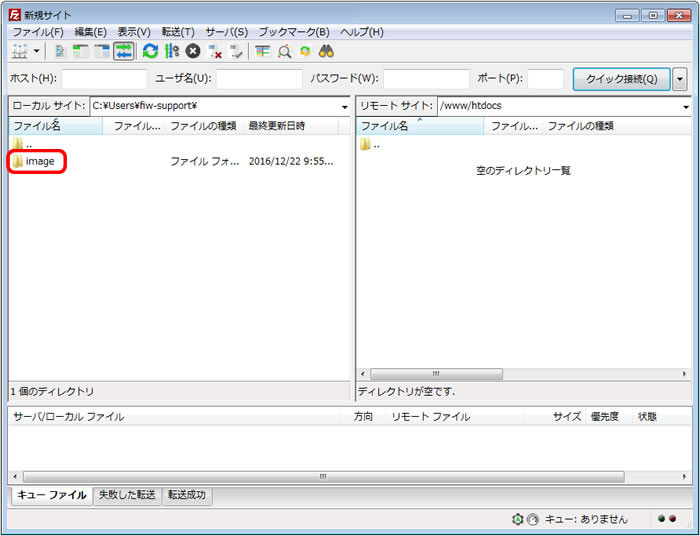Open the directory listing filters icon
Image resolution: width=700 pixels, height=536 pixels.
(x=262, y=52)
